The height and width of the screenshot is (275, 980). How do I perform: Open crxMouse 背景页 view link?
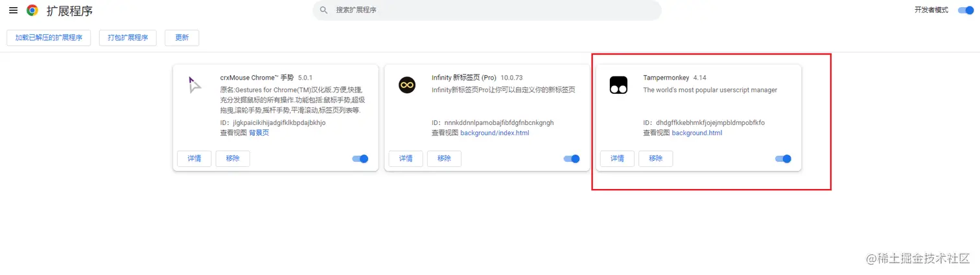tap(259, 133)
